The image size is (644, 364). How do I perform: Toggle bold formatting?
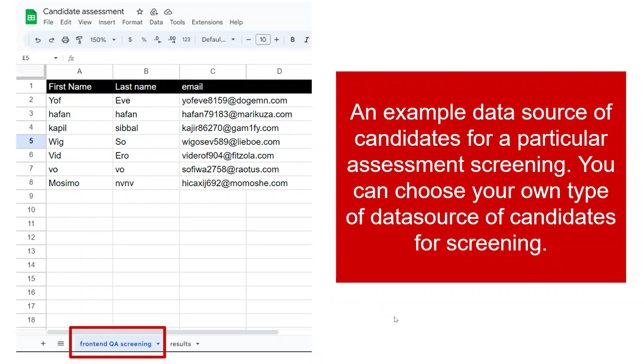(293, 40)
